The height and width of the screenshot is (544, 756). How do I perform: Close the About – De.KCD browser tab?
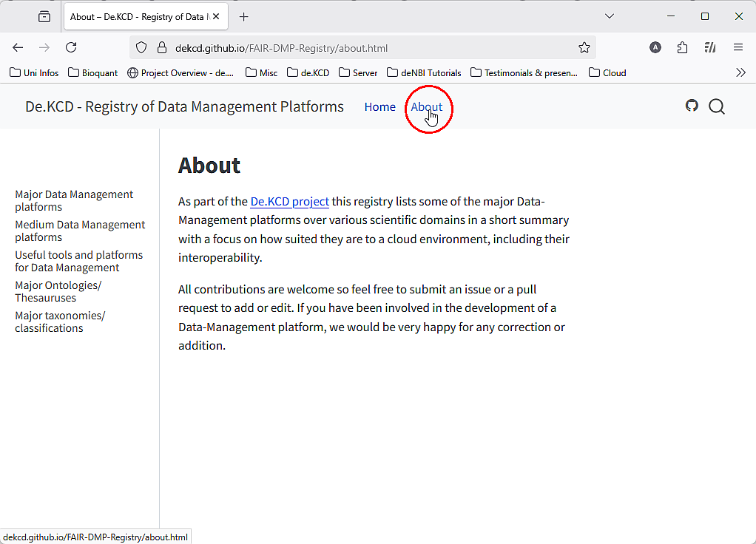pos(216,16)
